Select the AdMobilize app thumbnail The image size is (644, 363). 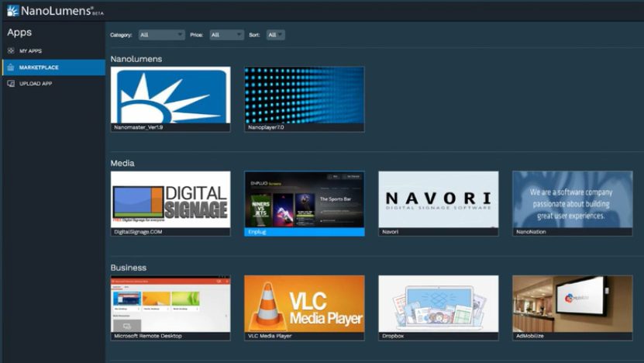[x=572, y=303]
